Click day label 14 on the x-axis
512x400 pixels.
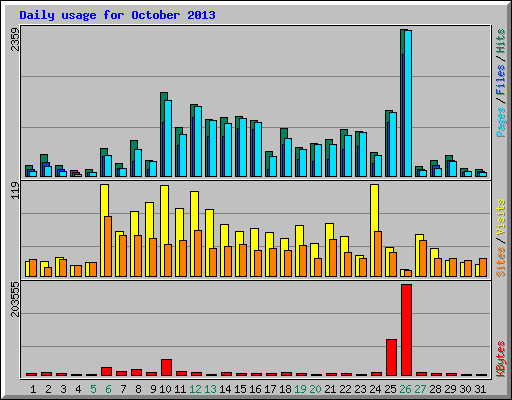[x=225, y=389]
